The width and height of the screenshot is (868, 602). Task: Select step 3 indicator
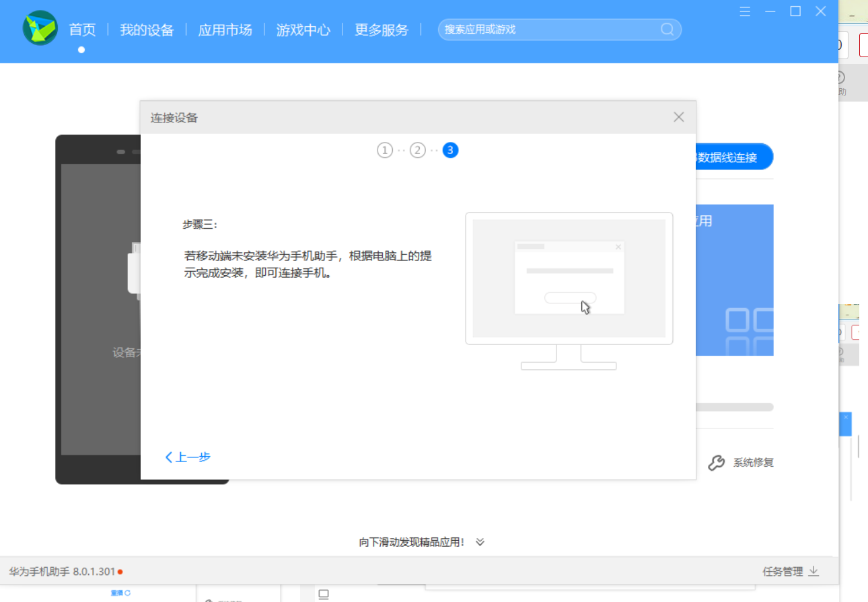click(x=451, y=150)
